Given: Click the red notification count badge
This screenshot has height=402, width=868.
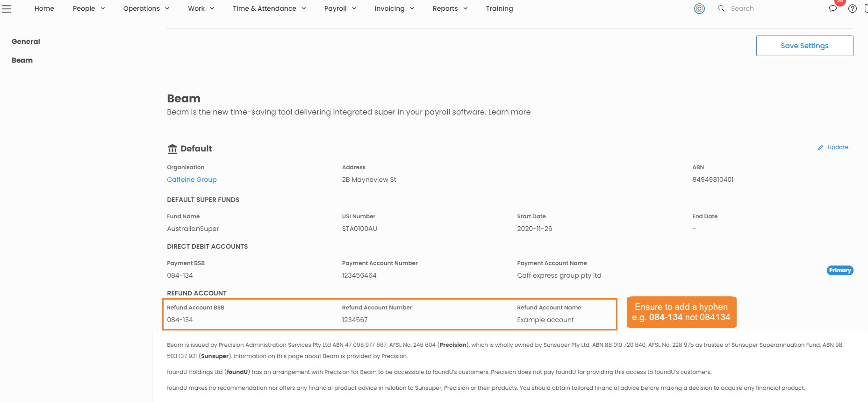Looking at the screenshot, I should [x=840, y=2].
